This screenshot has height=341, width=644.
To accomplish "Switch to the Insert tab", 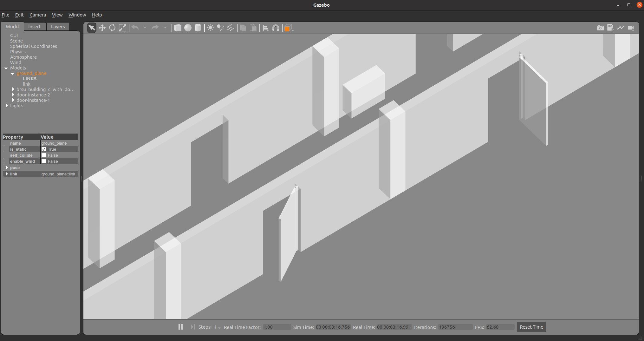I will [34, 27].
